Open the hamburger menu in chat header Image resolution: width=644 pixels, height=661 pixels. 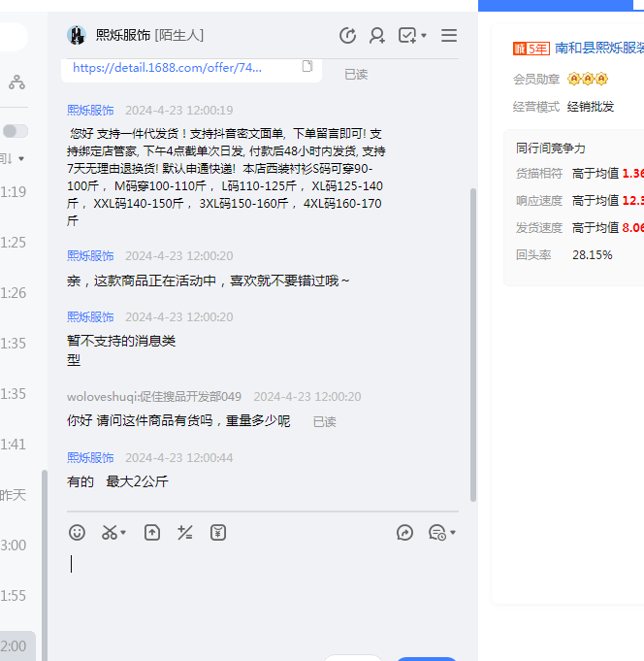coord(449,36)
